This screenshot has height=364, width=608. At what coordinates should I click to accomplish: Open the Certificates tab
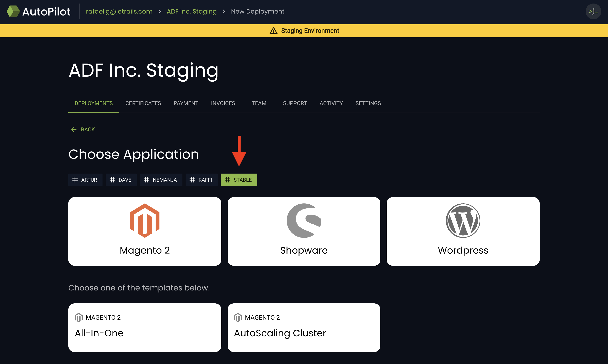143,103
